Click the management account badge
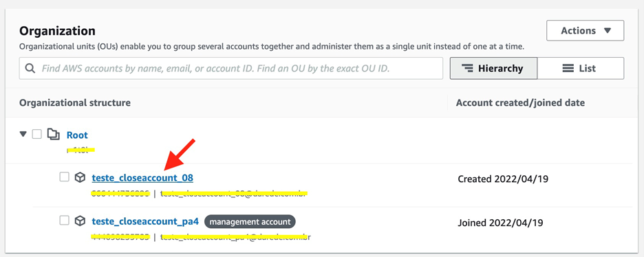644x257 pixels. click(x=250, y=222)
